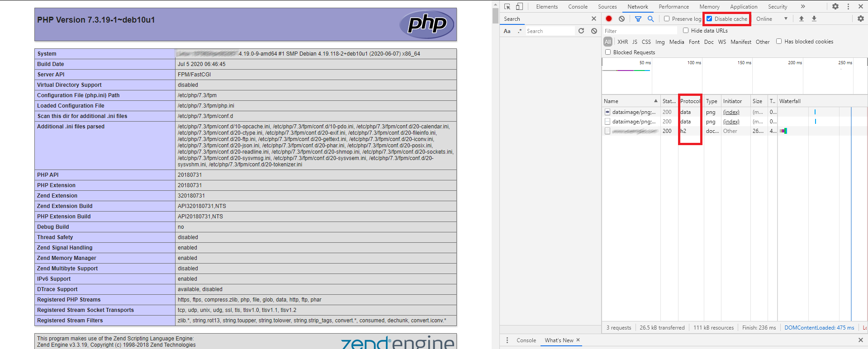
Task: Filter requests by WS
Action: 722,42
